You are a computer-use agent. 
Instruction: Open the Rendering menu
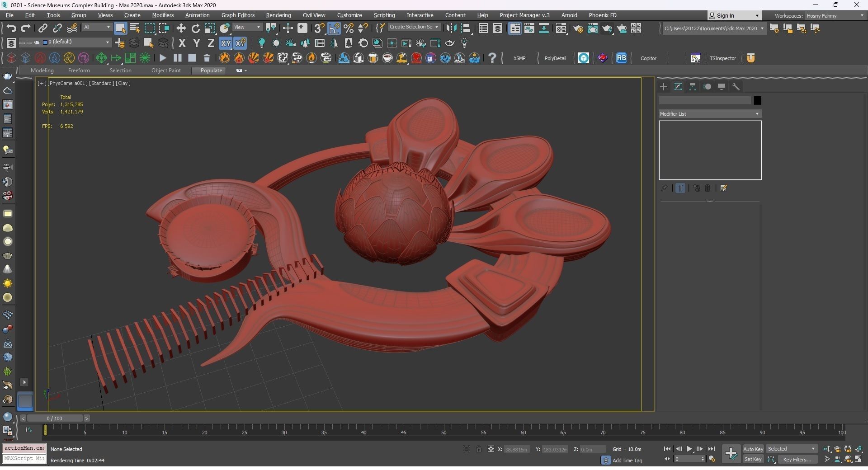tap(278, 15)
